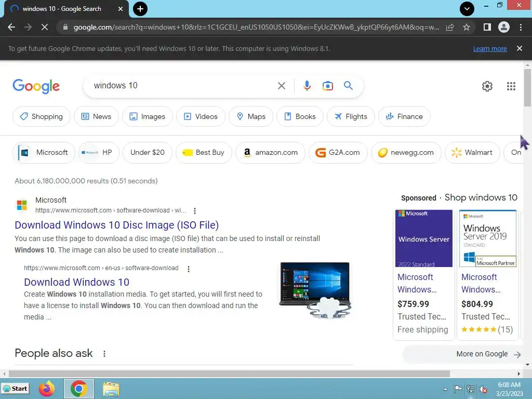Filter results by the Walmart chip
532x399 pixels.
click(x=472, y=152)
